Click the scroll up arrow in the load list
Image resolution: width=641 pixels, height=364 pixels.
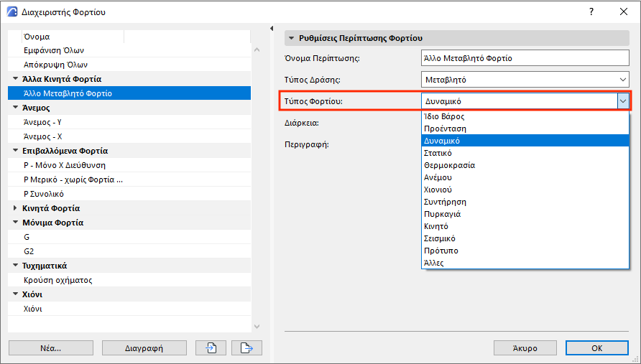click(257, 50)
